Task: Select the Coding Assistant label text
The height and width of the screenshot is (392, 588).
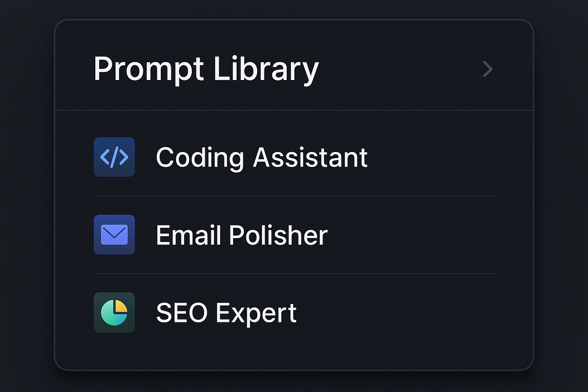Action: click(x=262, y=157)
